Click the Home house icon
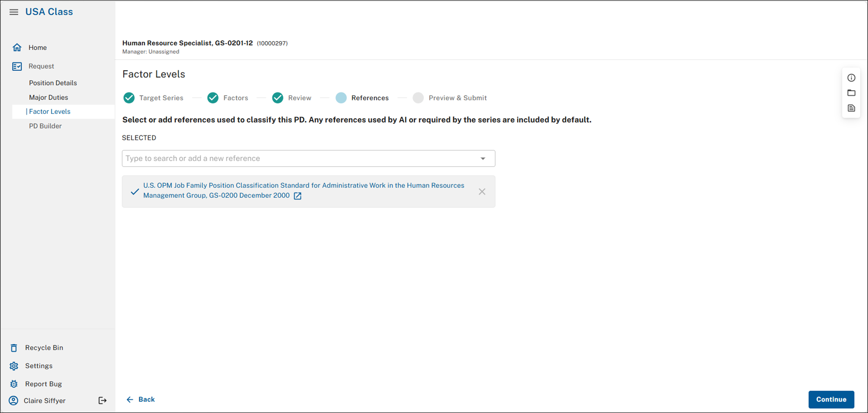The width and height of the screenshot is (868, 413). pos(17,47)
